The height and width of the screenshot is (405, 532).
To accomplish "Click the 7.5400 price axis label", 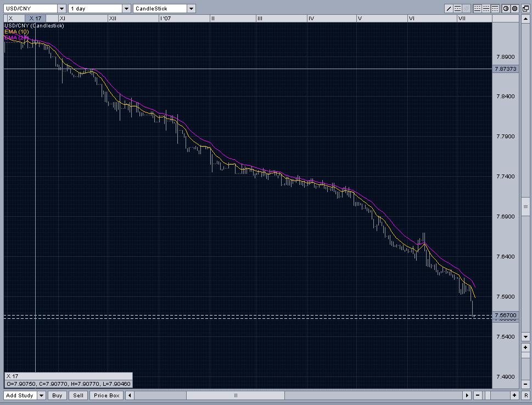I will pyautogui.click(x=505, y=336).
